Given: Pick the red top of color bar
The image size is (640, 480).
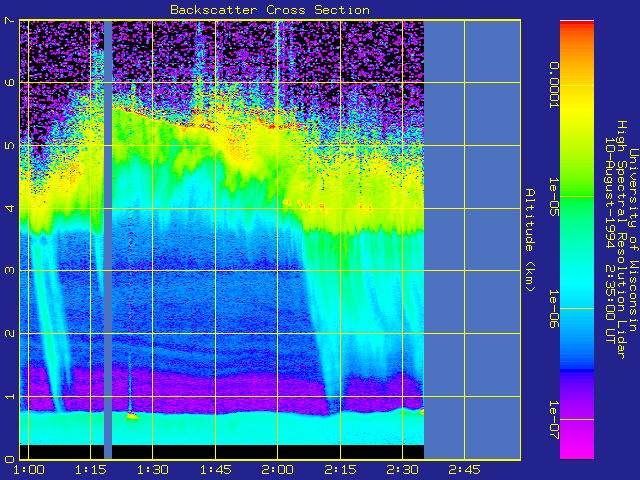Looking at the screenshot, I should click(x=577, y=25).
